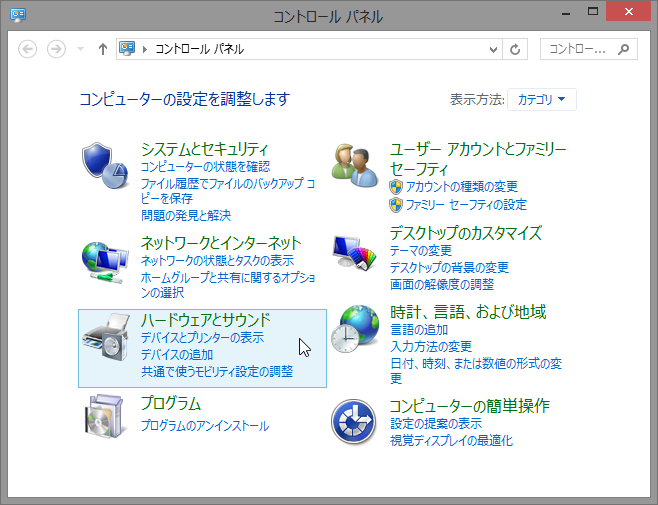Open 問題の発見と解決 link
This screenshot has width=658, height=505.
(186, 215)
